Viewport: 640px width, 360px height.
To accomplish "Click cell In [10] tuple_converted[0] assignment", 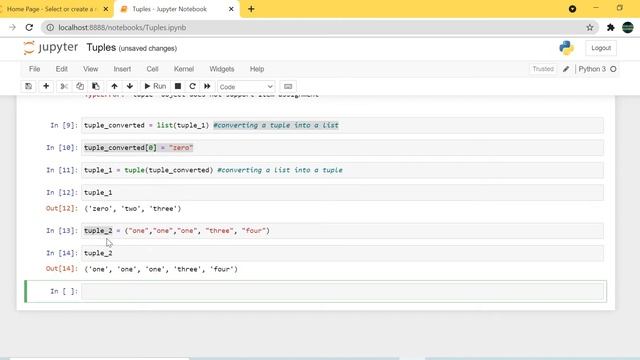I will coord(342,148).
